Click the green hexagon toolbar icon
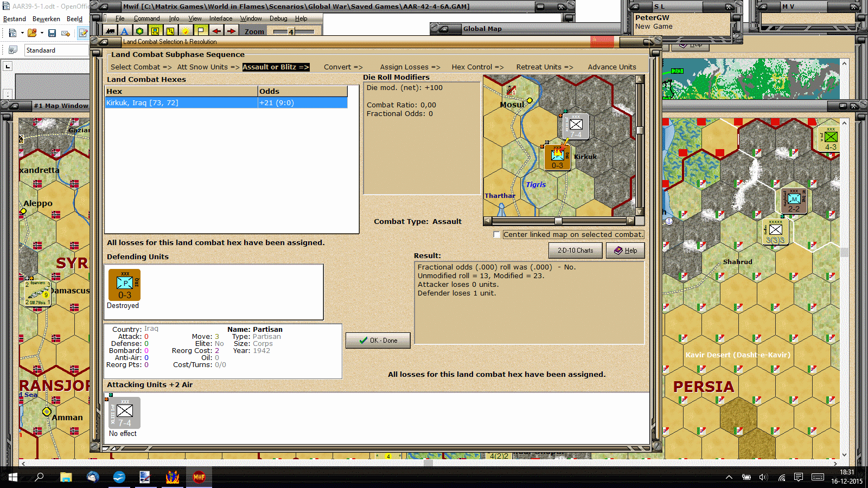This screenshot has width=868, height=488. tap(140, 31)
